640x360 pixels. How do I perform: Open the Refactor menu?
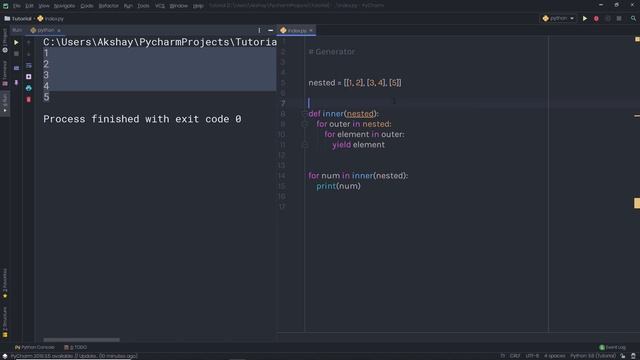pos(109,6)
